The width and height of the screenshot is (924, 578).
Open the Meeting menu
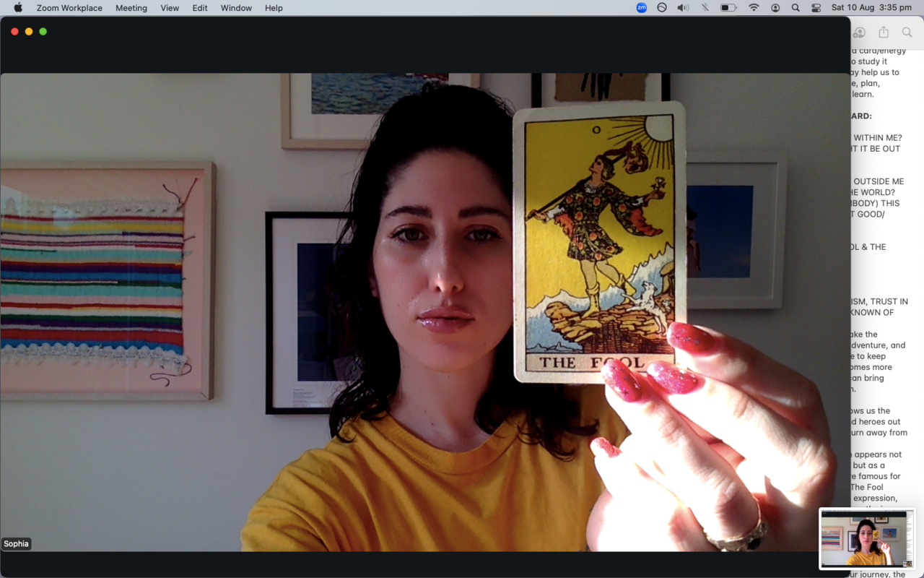(131, 8)
